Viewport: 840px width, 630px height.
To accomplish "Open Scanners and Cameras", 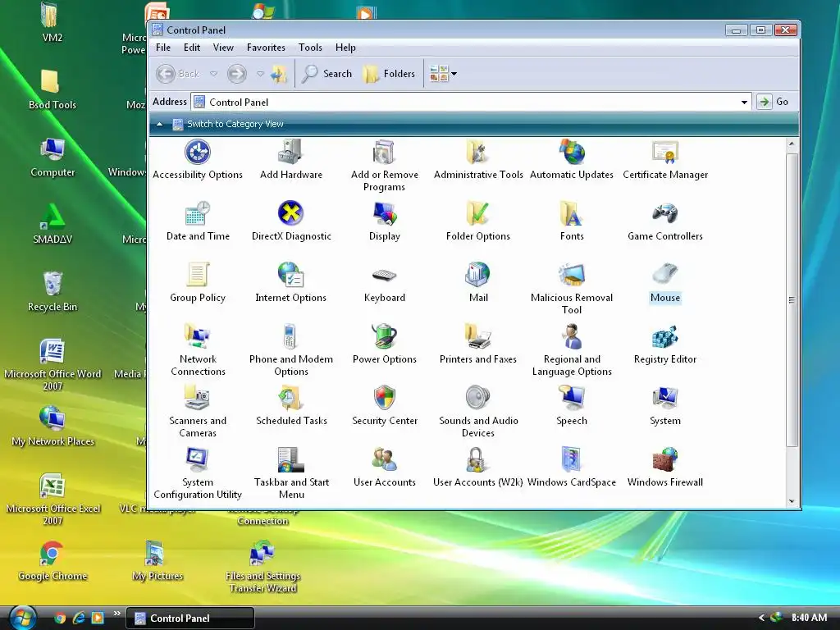I will coord(198,412).
